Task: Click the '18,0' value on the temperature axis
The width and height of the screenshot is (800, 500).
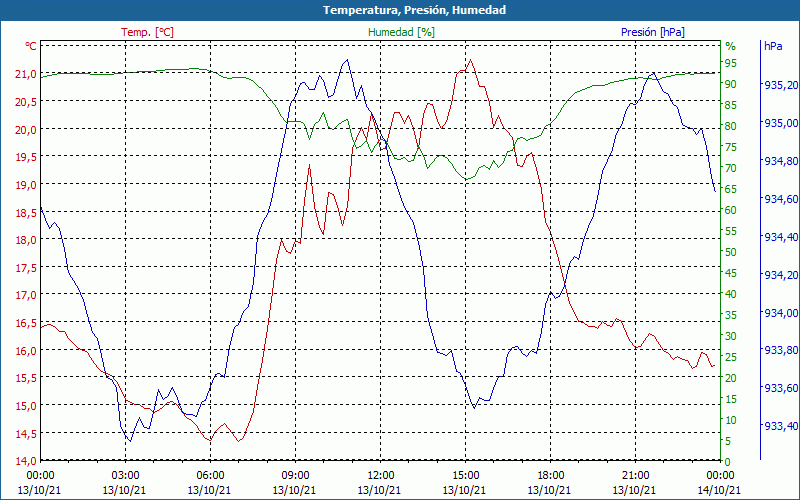Action: click(26, 240)
